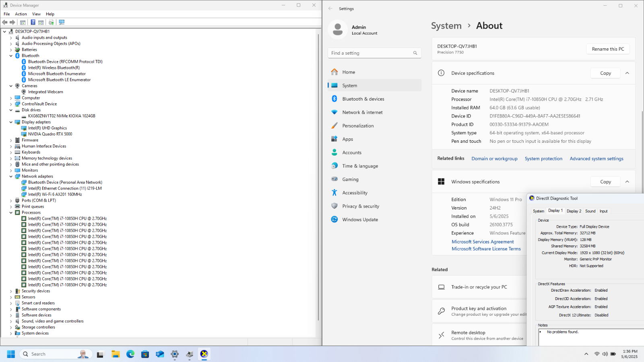Screen dimensions: 644x362
Task: Collapse the Cameras node
Action: coord(11,86)
